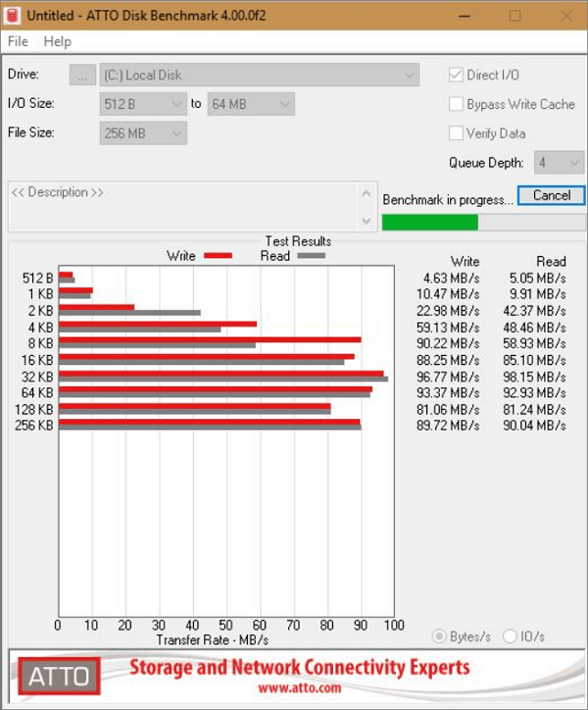
Task: Click the ATTO app icon in title bar
Action: click(13, 16)
